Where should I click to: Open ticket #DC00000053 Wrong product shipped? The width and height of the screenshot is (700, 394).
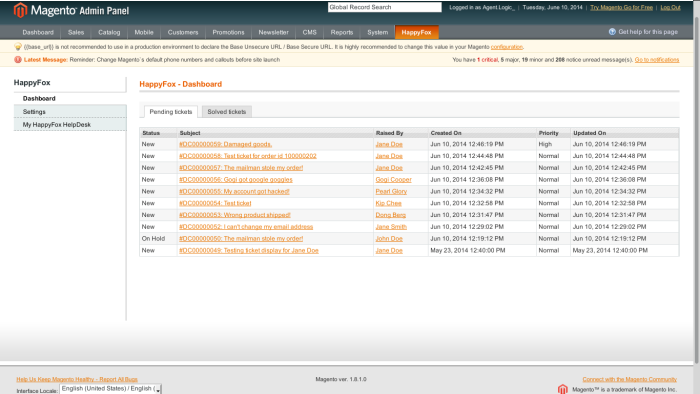[235, 215]
